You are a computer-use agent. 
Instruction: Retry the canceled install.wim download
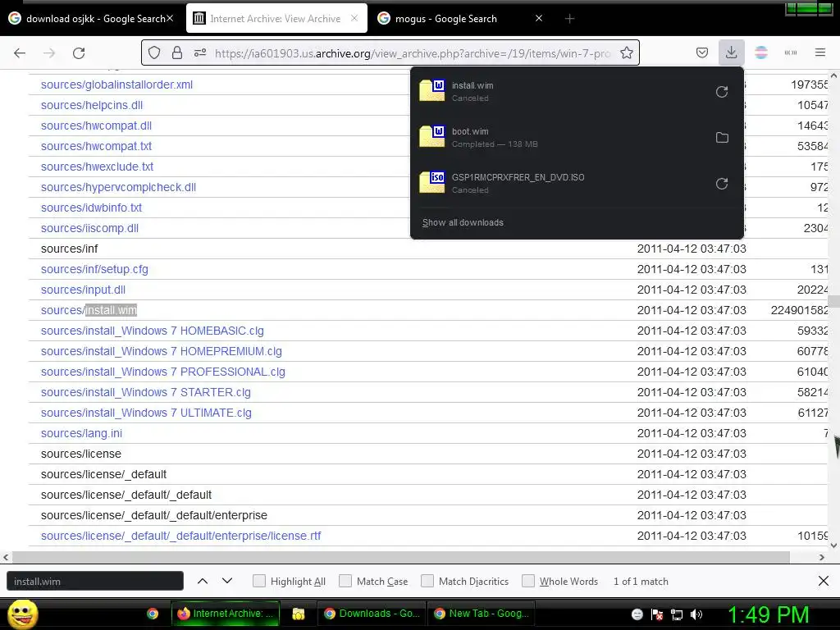pyautogui.click(x=722, y=92)
